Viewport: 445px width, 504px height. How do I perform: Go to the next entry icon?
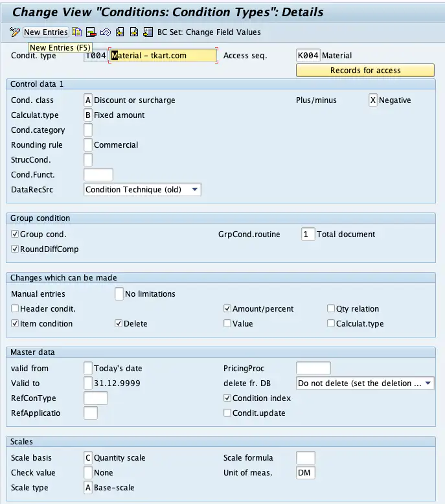click(134, 32)
